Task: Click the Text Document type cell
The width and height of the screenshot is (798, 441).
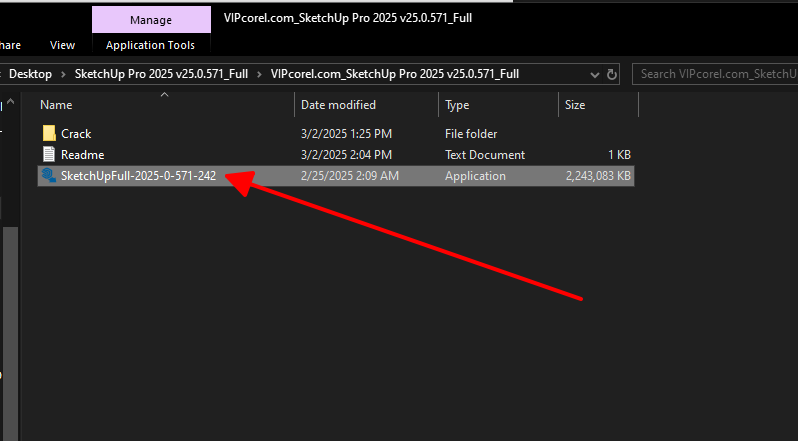Action: 484,155
